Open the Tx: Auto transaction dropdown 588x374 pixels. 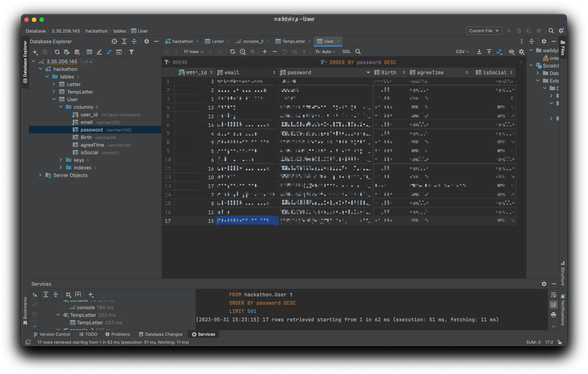click(x=325, y=52)
